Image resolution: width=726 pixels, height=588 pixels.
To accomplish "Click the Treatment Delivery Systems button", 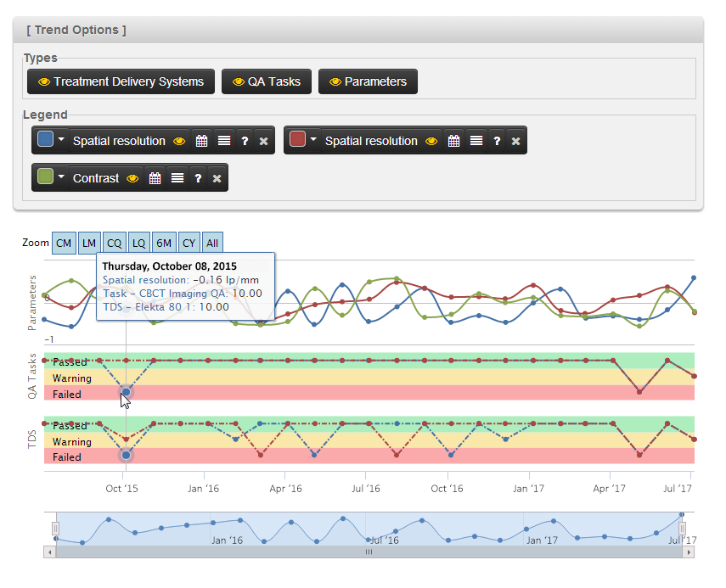I will 121,81.
